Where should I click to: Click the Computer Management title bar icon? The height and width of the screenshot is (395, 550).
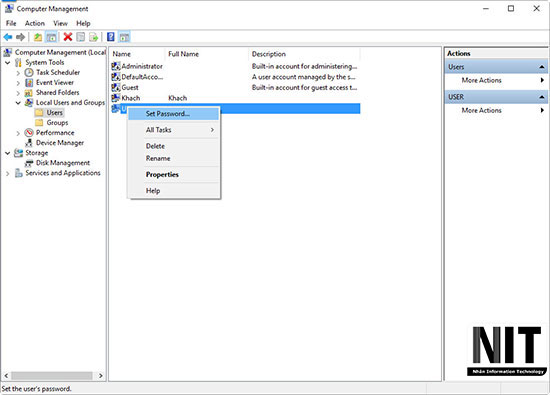tap(9, 8)
